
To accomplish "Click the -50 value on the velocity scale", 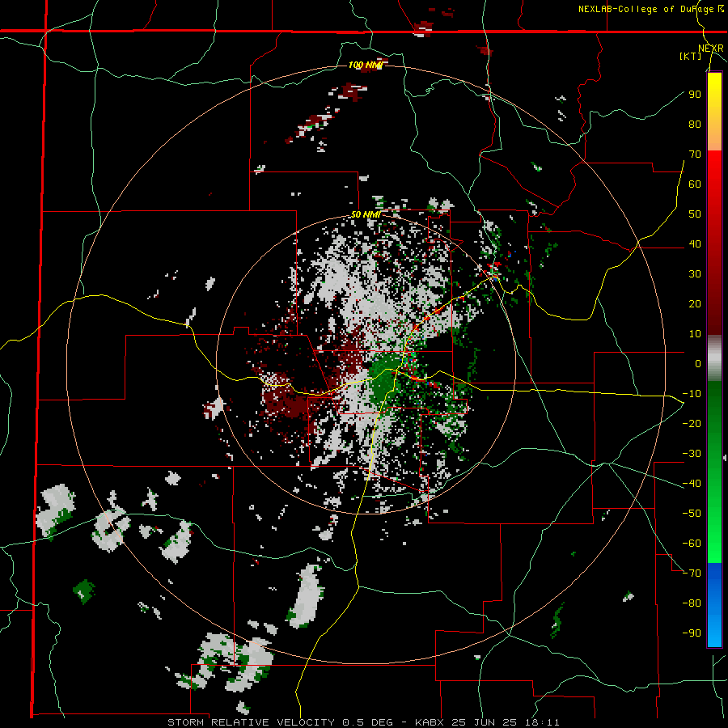I will (692, 514).
